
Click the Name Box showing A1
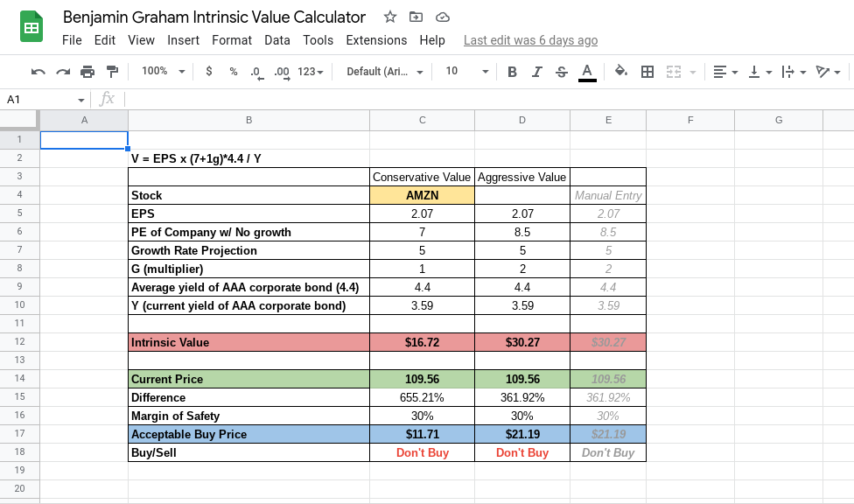coord(31,100)
